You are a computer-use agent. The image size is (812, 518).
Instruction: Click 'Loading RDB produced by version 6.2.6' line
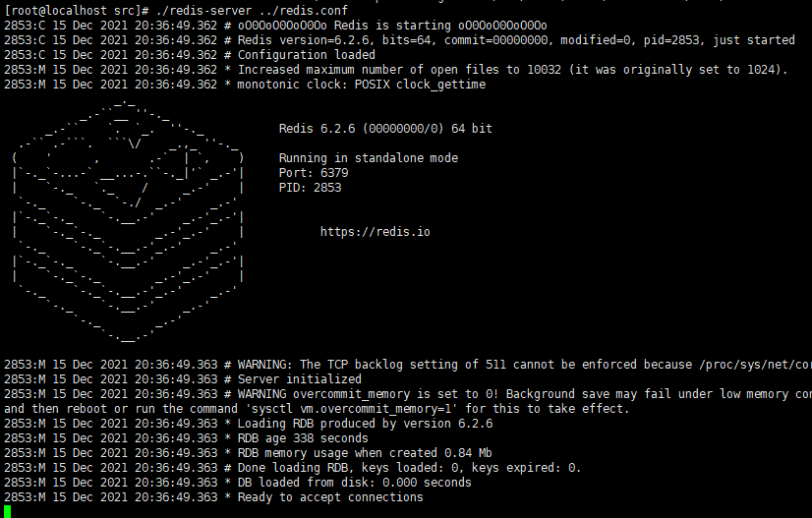(x=249, y=424)
